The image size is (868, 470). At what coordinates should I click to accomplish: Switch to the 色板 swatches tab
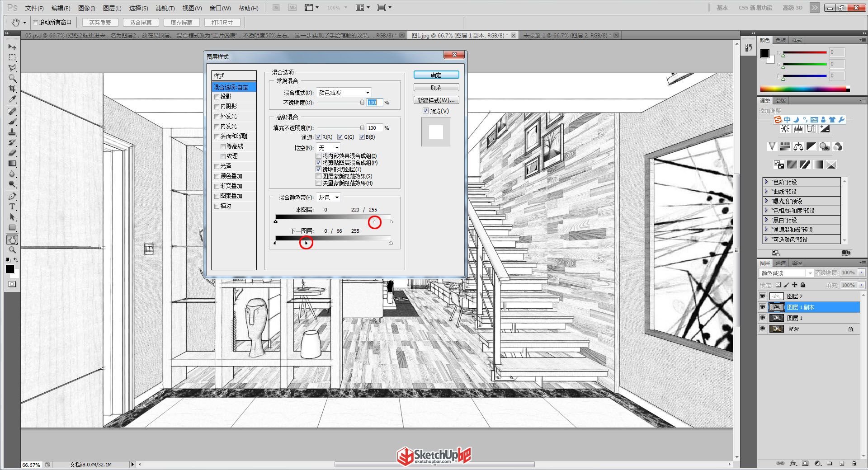(x=781, y=40)
